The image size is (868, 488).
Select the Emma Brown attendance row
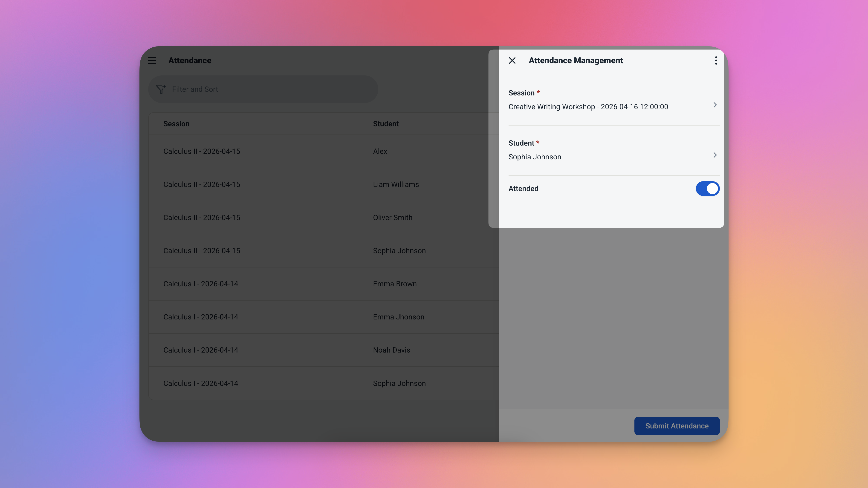(x=395, y=284)
